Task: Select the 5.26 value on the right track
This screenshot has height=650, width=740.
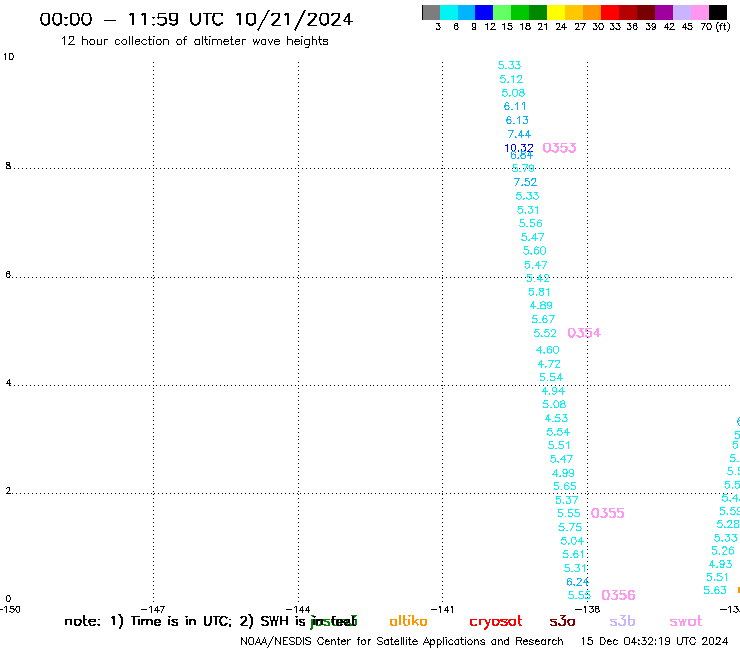Action: tap(723, 550)
